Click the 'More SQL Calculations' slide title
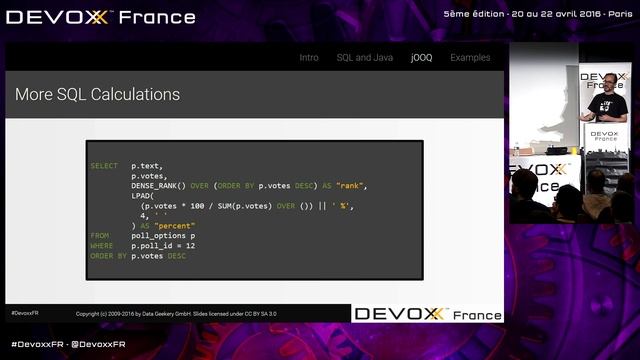The width and height of the screenshot is (640, 360). pyautogui.click(x=98, y=94)
